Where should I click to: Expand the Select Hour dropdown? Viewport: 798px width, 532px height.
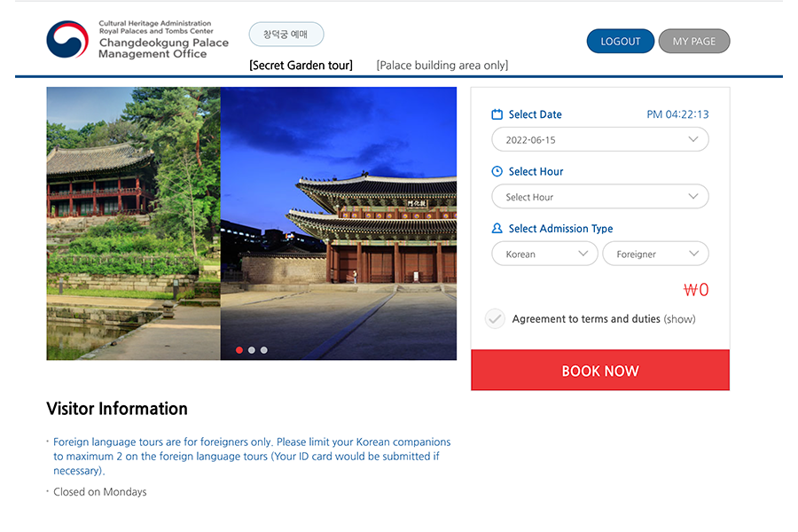point(600,197)
